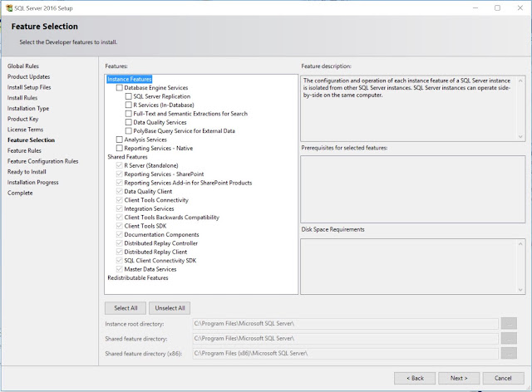Browse for the shared feature directory
This screenshot has width=532, height=392.
click(x=509, y=338)
